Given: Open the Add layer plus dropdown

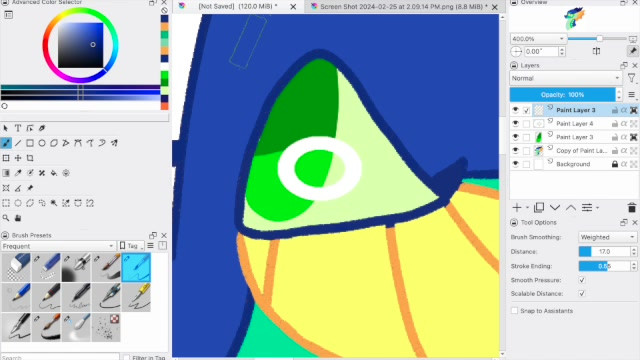Looking at the screenshot, I should 527,208.
